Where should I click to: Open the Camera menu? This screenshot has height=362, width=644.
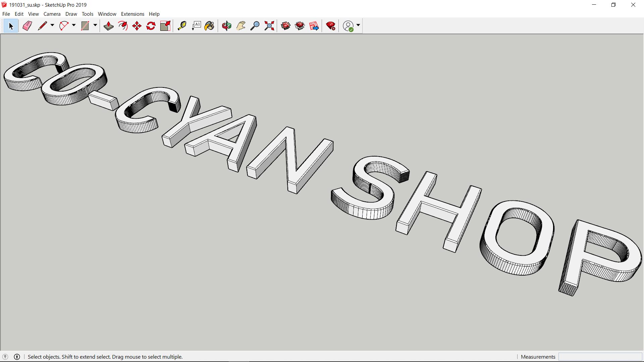tap(52, 14)
